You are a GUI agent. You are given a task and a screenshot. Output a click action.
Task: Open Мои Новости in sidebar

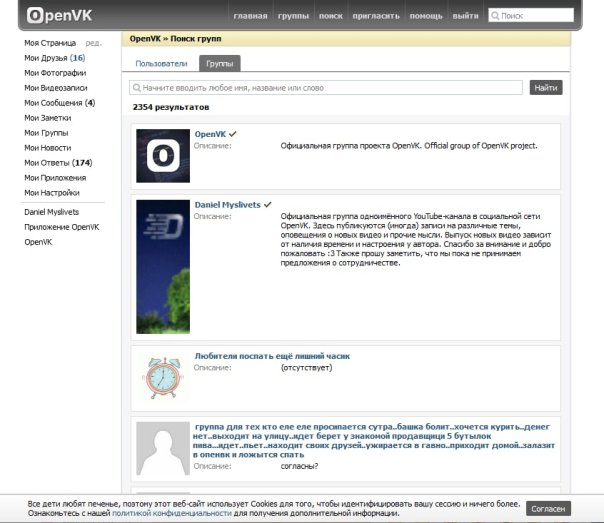point(48,148)
